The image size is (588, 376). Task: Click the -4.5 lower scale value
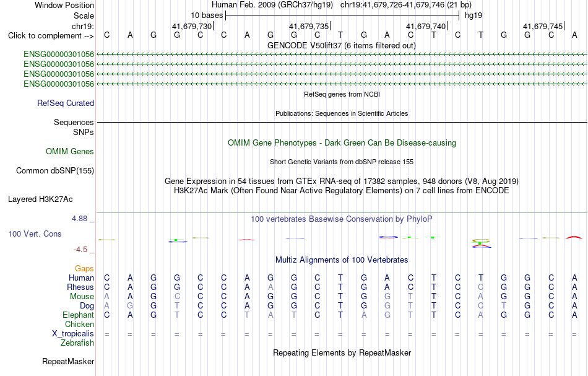[80, 250]
